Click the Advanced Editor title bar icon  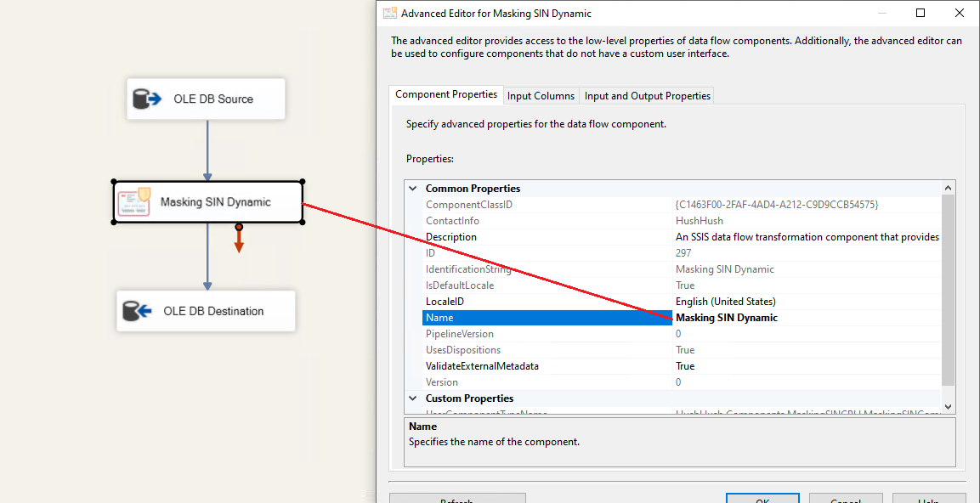(x=390, y=13)
